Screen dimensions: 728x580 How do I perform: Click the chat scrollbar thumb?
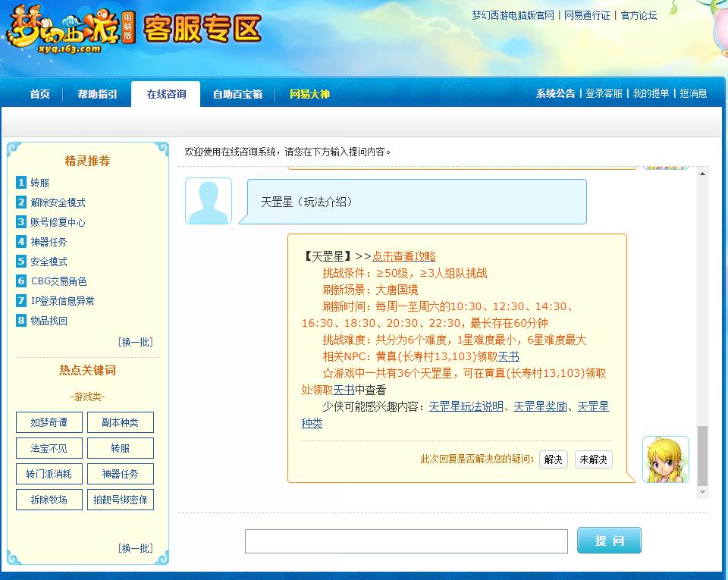[x=702, y=456]
